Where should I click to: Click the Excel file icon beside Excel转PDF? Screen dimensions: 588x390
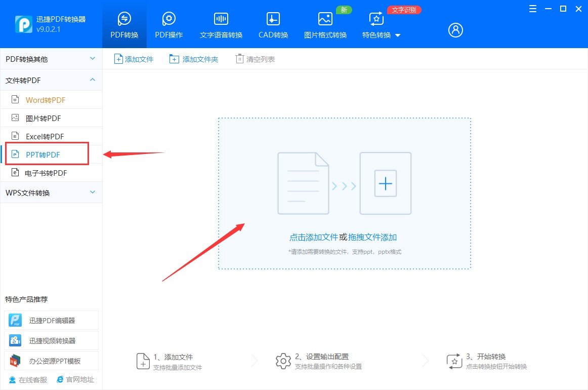[x=15, y=136]
